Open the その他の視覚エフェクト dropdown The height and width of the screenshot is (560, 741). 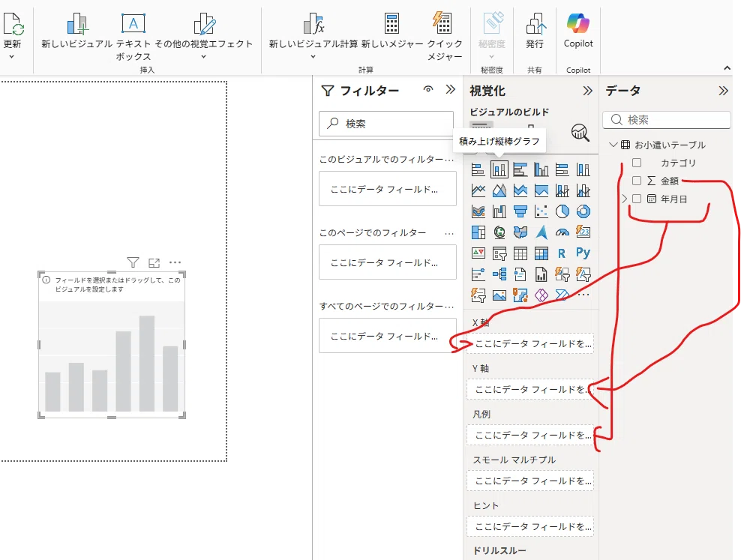pos(204,57)
